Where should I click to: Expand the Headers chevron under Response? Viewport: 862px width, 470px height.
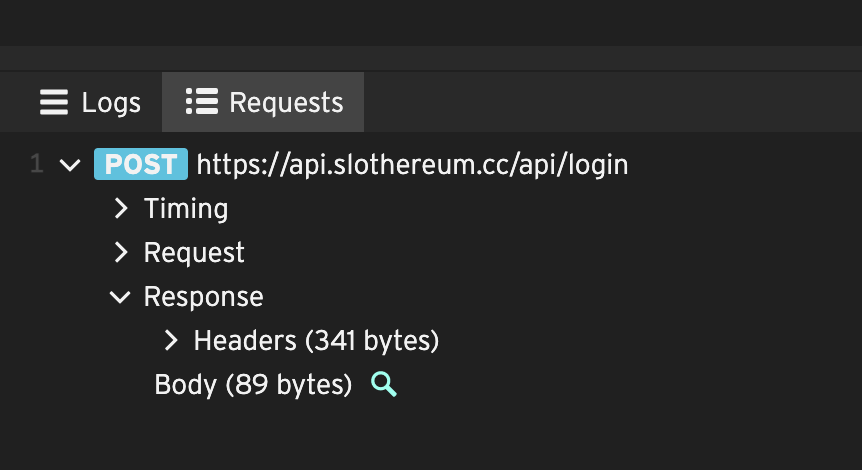171,341
